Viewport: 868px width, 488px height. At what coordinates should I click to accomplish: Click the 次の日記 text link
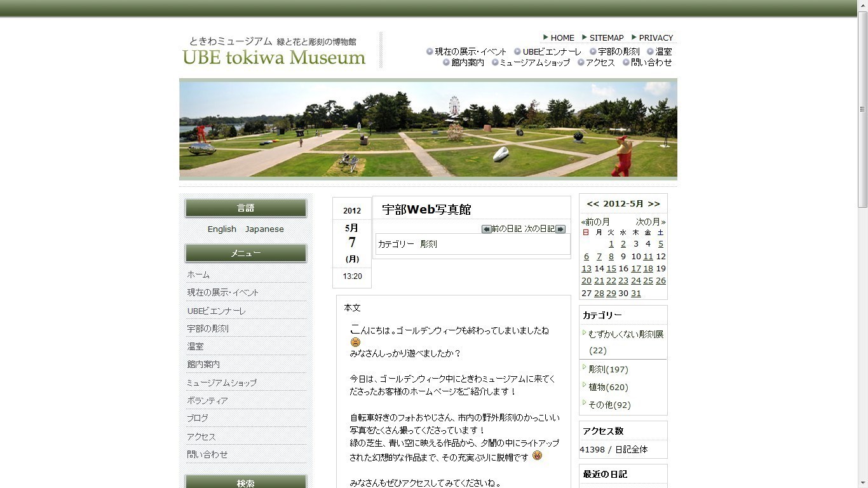tap(539, 229)
